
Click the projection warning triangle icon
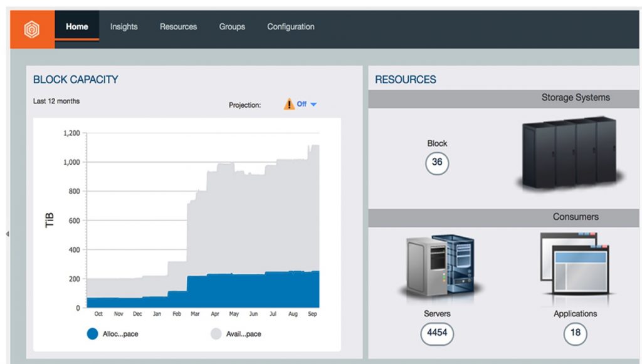(289, 104)
